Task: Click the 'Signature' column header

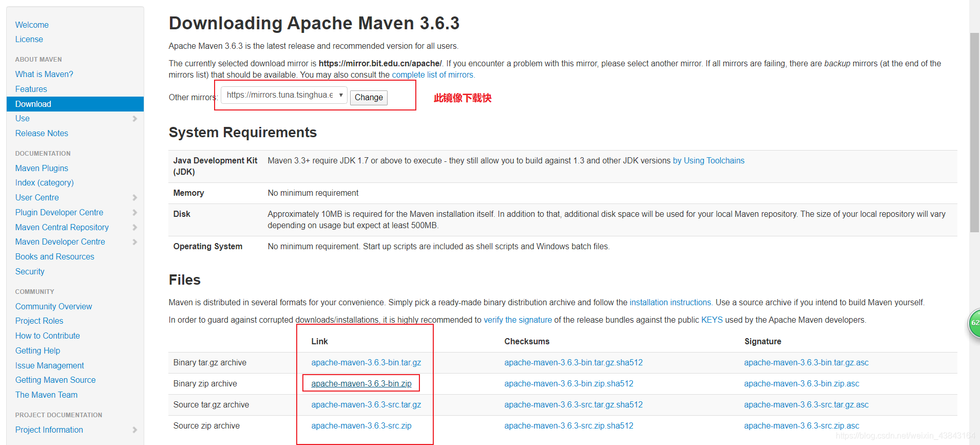Action: tap(763, 341)
